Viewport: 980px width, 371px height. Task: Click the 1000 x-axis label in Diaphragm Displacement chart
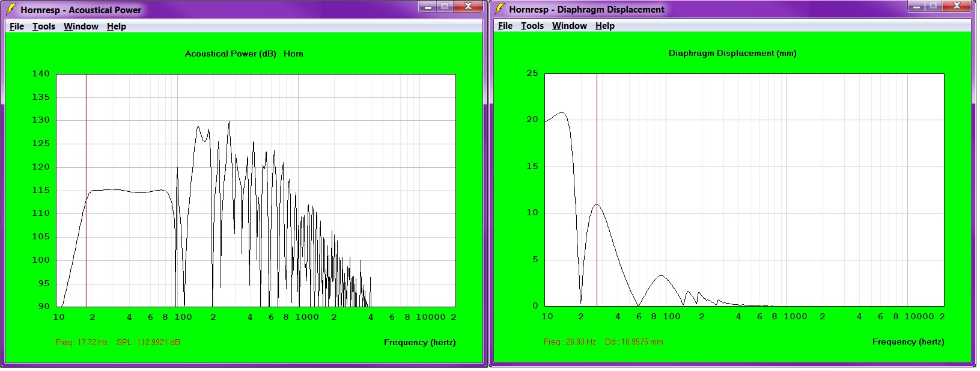[796, 316]
